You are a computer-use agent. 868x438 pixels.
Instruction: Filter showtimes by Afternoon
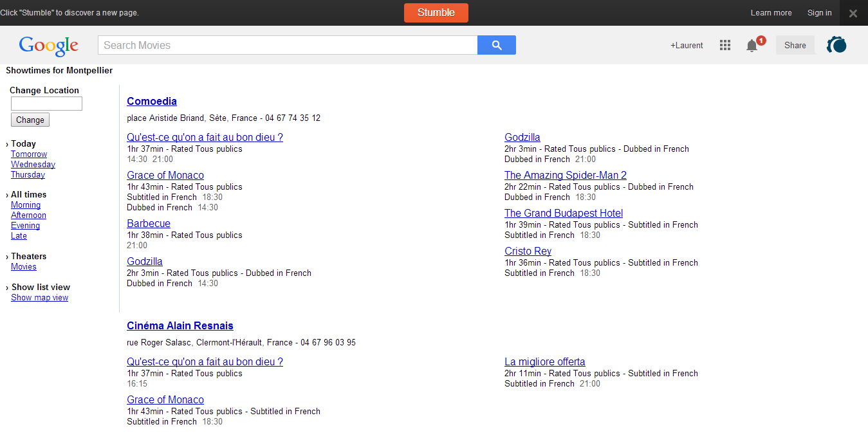pyautogui.click(x=28, y=215)
